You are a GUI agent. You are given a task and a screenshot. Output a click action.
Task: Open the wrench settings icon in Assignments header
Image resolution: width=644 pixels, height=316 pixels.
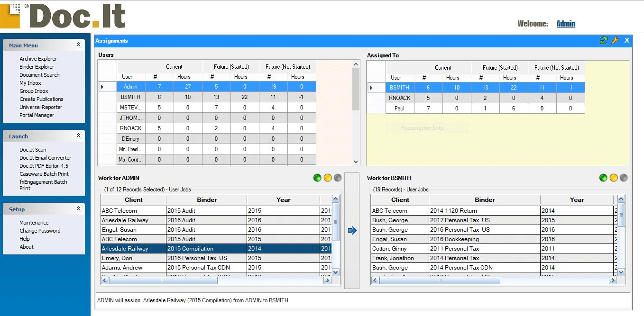pyautogui.click(x=615, y=41)
